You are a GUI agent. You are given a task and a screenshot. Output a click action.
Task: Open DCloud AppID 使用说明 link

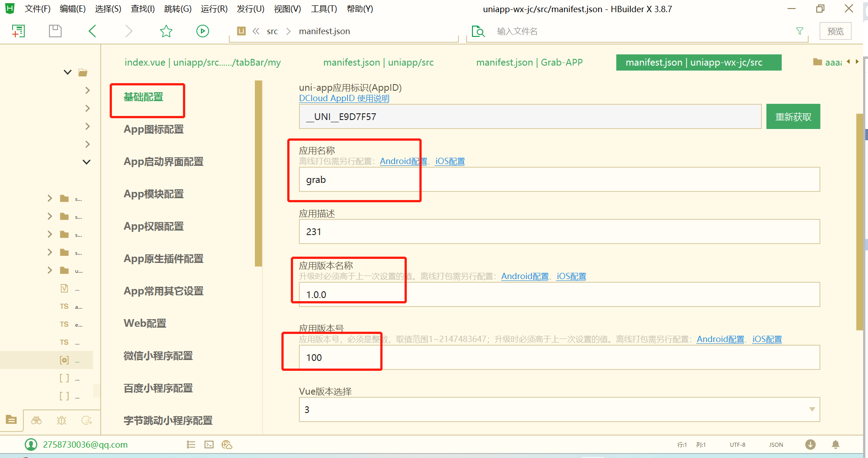344,98
